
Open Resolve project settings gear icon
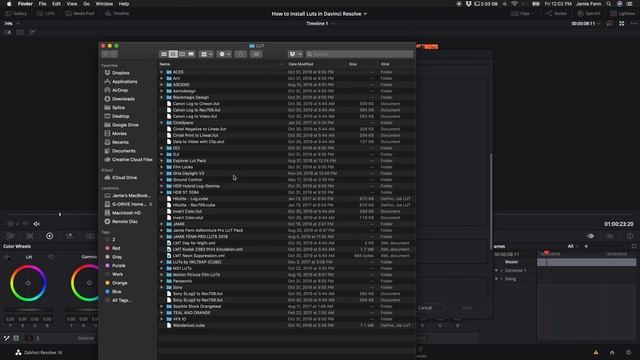628,352
